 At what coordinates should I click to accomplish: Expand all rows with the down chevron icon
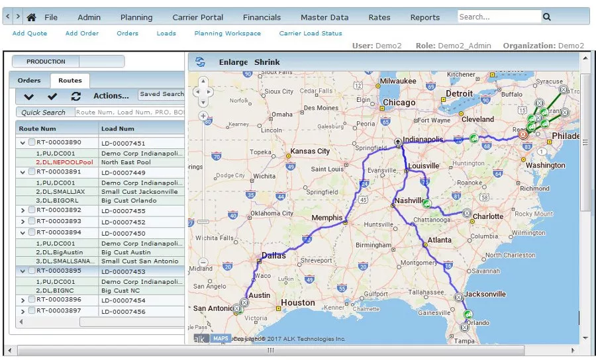[x=29, y=97]
